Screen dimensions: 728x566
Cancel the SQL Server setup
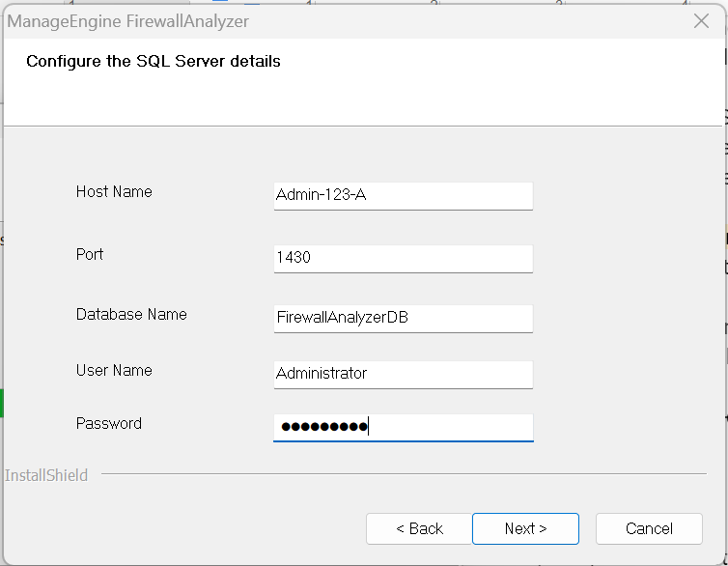[649, 528]
